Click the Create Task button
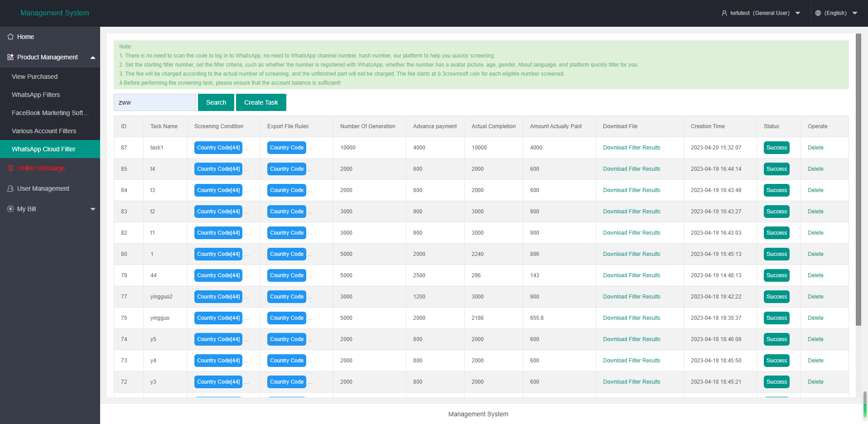This screenshot has height=424, width=868. pos(261,102)
